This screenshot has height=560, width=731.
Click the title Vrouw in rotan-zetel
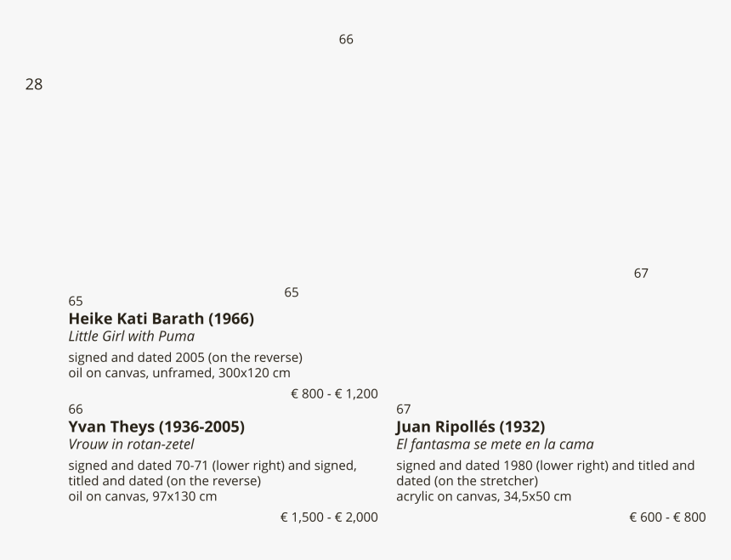click(132, 444)
